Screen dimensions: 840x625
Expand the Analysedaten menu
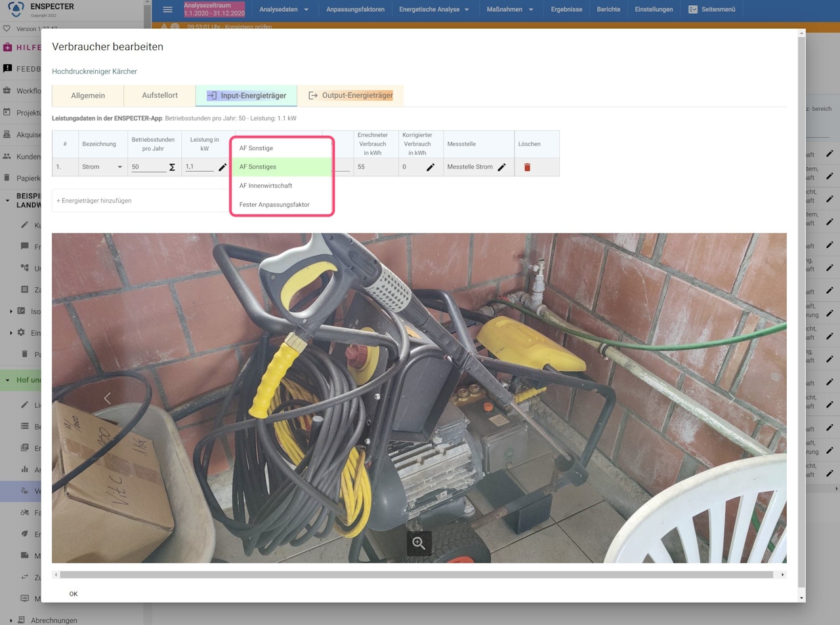pyautogui.click(x=283, y=10)
